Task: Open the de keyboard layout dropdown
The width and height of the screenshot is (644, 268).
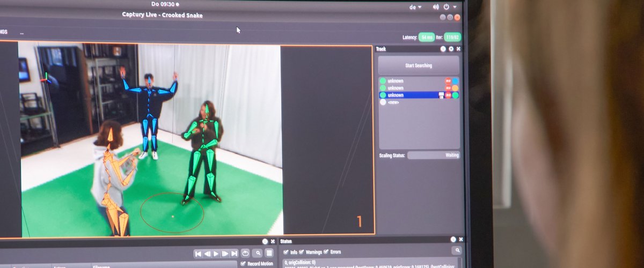Action: point(416,7)
